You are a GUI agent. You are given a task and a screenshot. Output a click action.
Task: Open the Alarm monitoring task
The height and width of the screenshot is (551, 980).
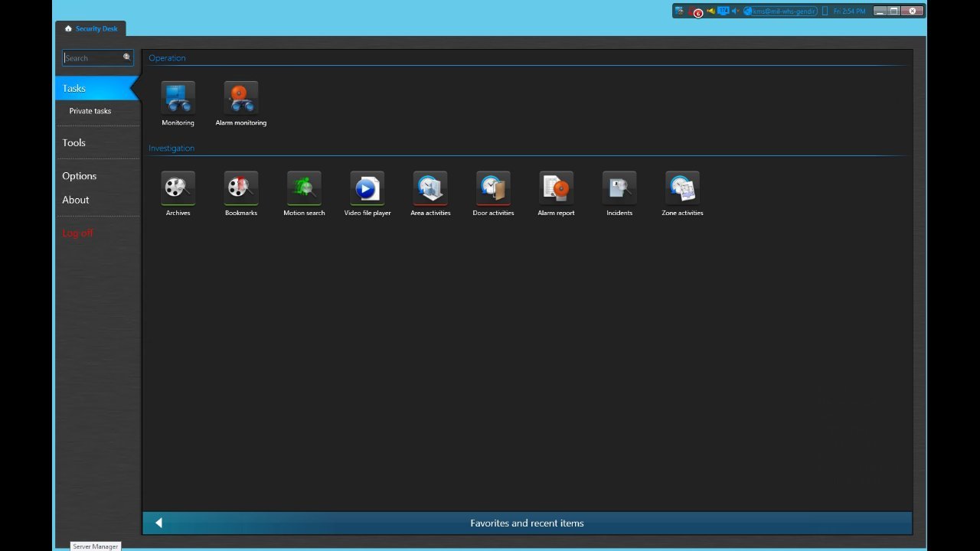coord(240,98)
